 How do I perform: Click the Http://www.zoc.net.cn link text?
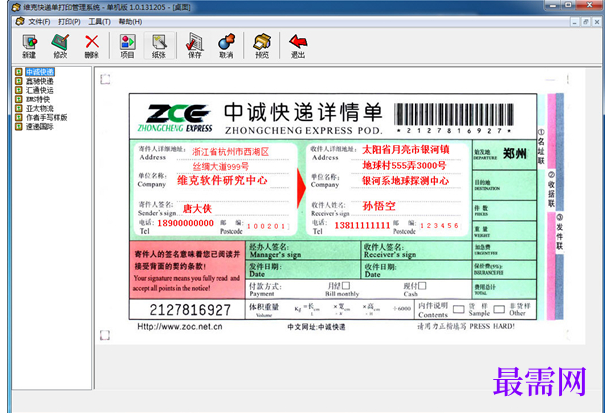tap(180, 327)
